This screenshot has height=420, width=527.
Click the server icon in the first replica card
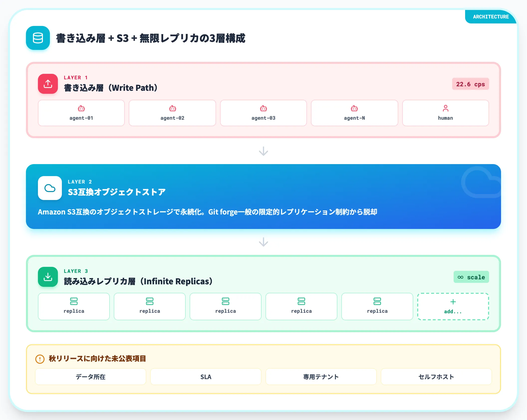[74, 301]
